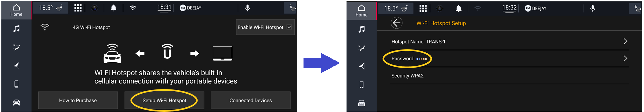Expand the Password row chevron

pyautogui.click(x=625, y=58)
